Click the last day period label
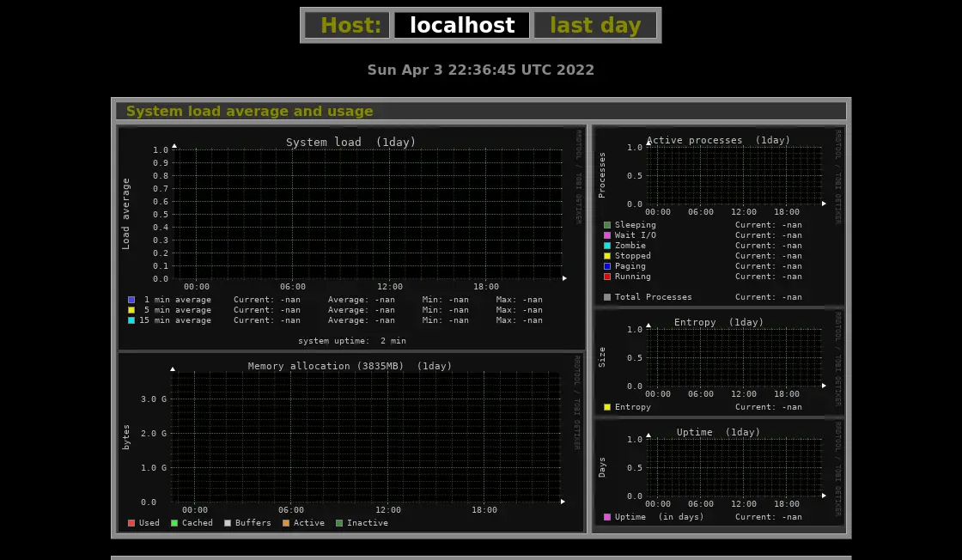This screenshot has height=560, width=962. [x=595, y=25]
